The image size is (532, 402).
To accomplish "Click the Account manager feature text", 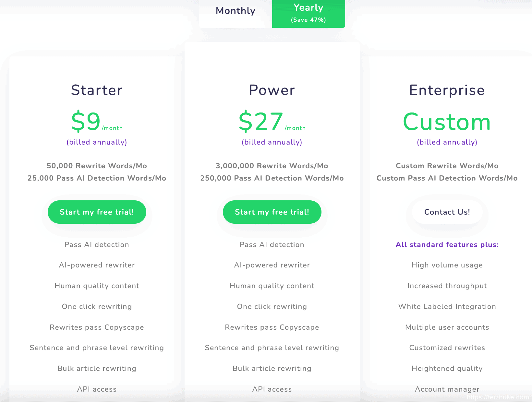I will [x=447, y=389].
